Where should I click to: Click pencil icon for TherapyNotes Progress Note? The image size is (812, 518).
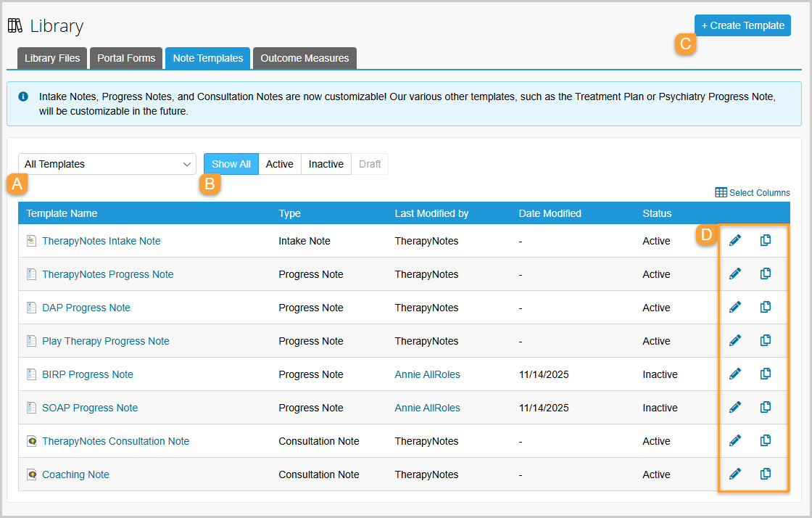click(735, 274)
